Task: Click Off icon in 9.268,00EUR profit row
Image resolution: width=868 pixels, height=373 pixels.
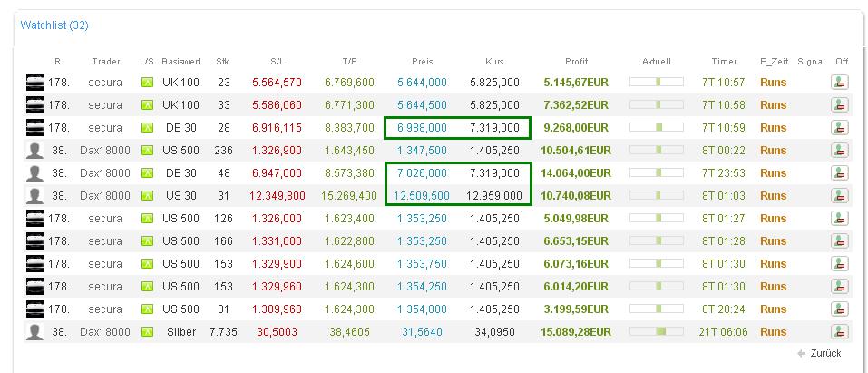Action: pos(839,128)
